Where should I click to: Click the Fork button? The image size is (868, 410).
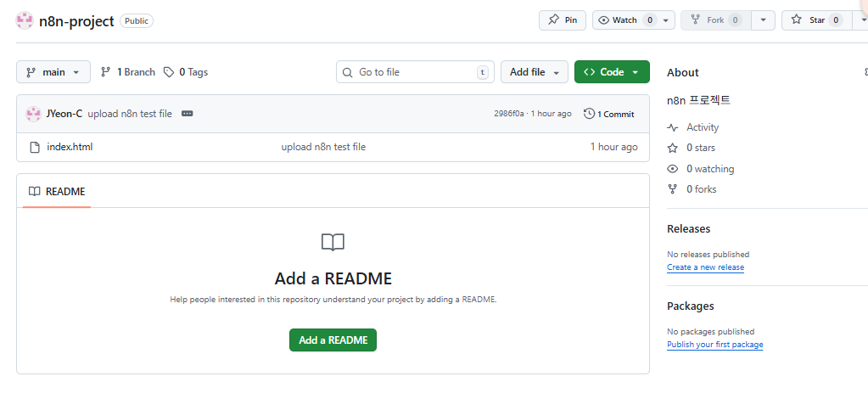pos(716,20)
